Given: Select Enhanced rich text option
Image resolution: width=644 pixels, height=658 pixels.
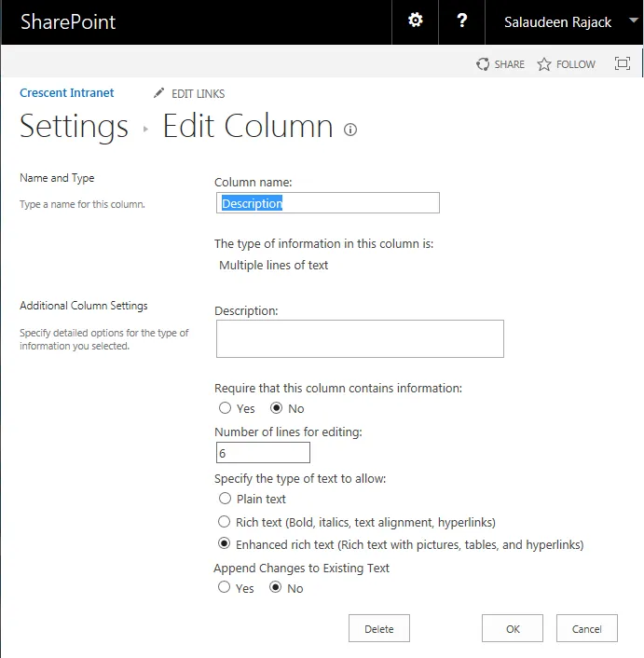Looking at the screenshot, I should [x=225, y=544].
